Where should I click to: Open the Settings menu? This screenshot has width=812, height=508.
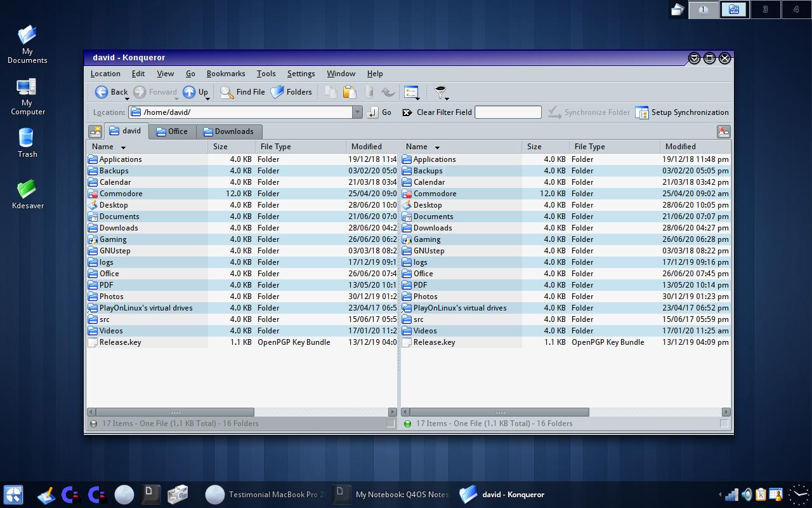click(301, 74)
